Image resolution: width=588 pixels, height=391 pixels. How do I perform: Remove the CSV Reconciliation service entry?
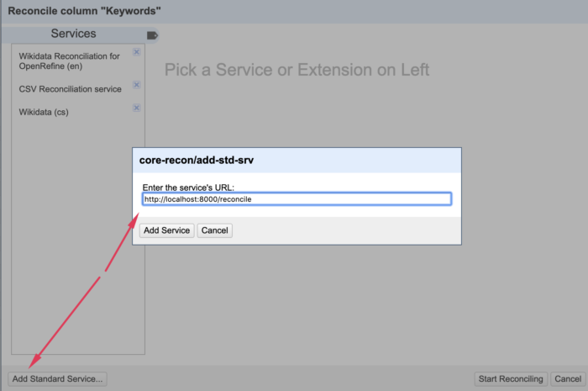point(136,85)
